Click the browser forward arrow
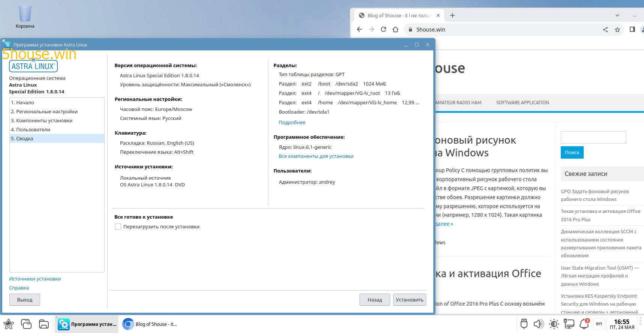 (371, 29)
